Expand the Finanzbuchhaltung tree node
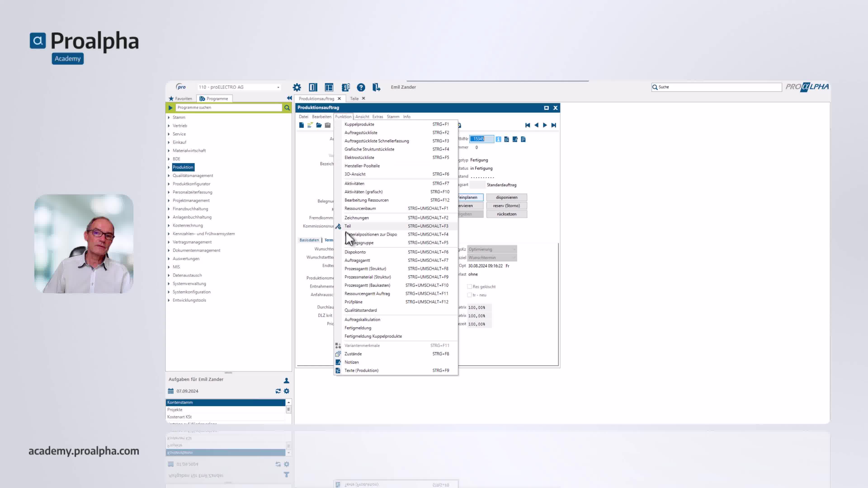This screenshot has height=488, width=868. pyautogui.click(x=169, y=209)
